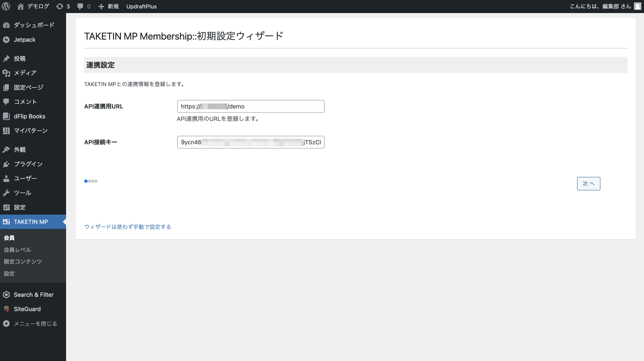Open the デモログ site name menu

(x=38, y=6)
